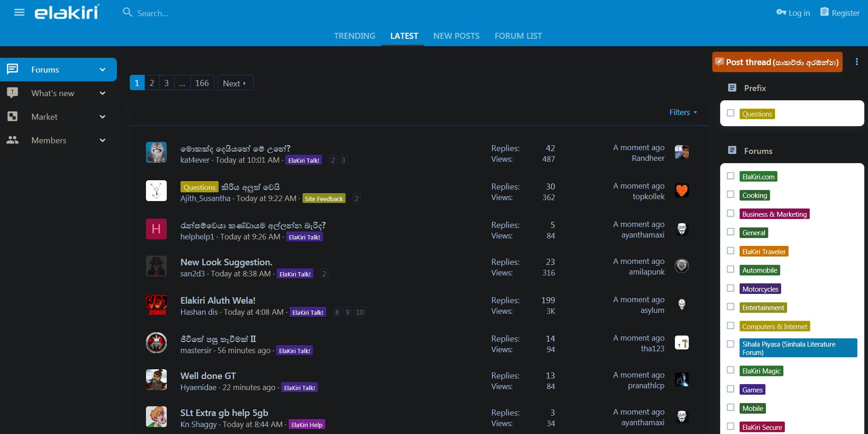
Task: Go to page 2 of threads
Action: tap(152, 83)
